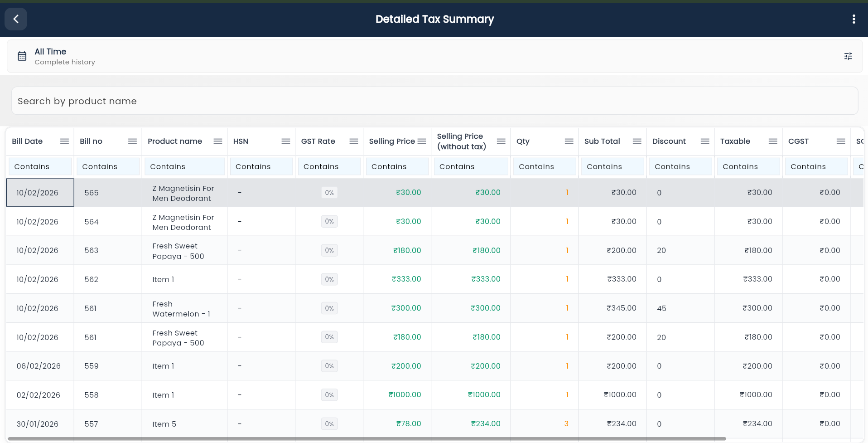Click the Selling Price column header
Viewport: 868px width, 443px height.
[391, 141]
